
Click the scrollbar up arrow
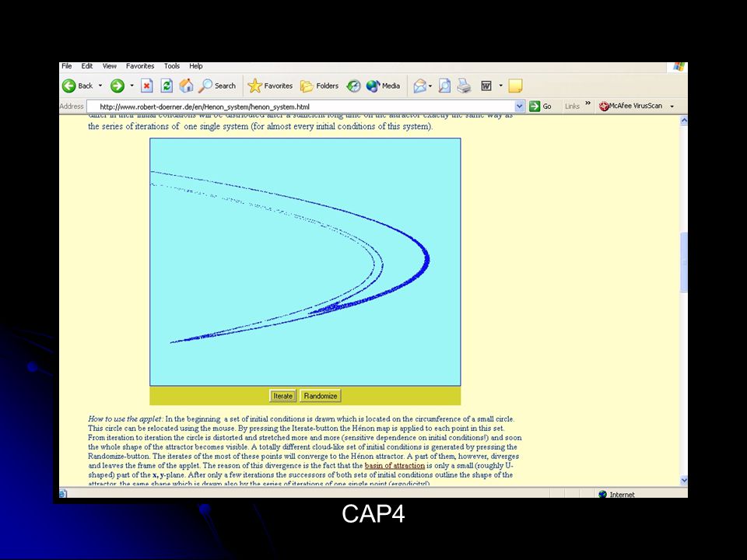[x=684, y=121]
